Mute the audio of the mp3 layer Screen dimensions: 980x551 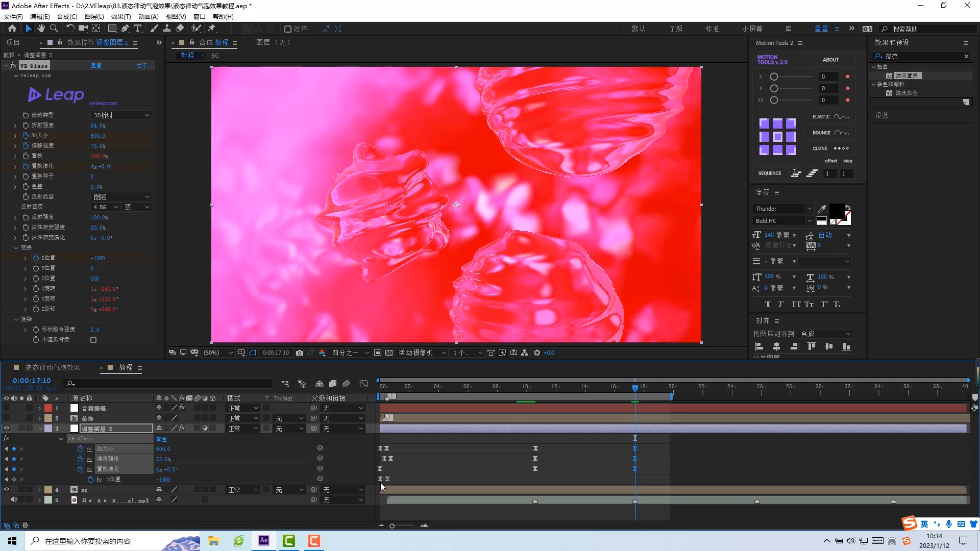14,500
